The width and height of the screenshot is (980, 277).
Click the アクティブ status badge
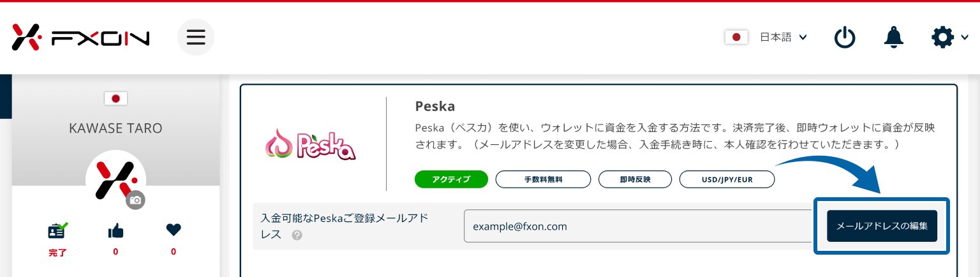point(451,179)
